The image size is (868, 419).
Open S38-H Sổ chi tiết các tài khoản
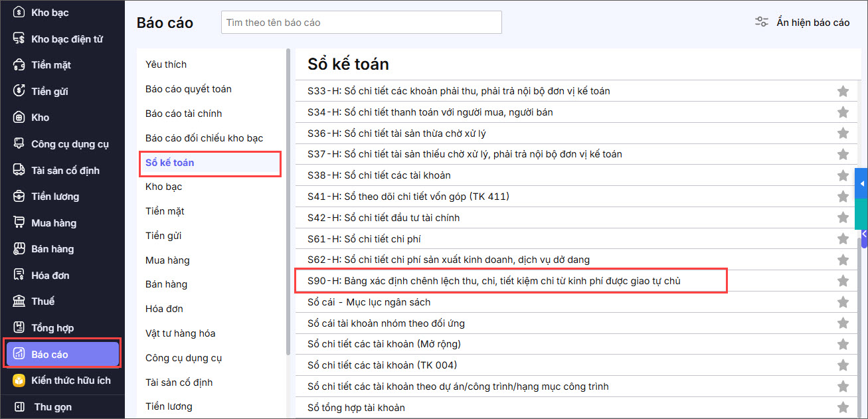(x=379, y=175)
